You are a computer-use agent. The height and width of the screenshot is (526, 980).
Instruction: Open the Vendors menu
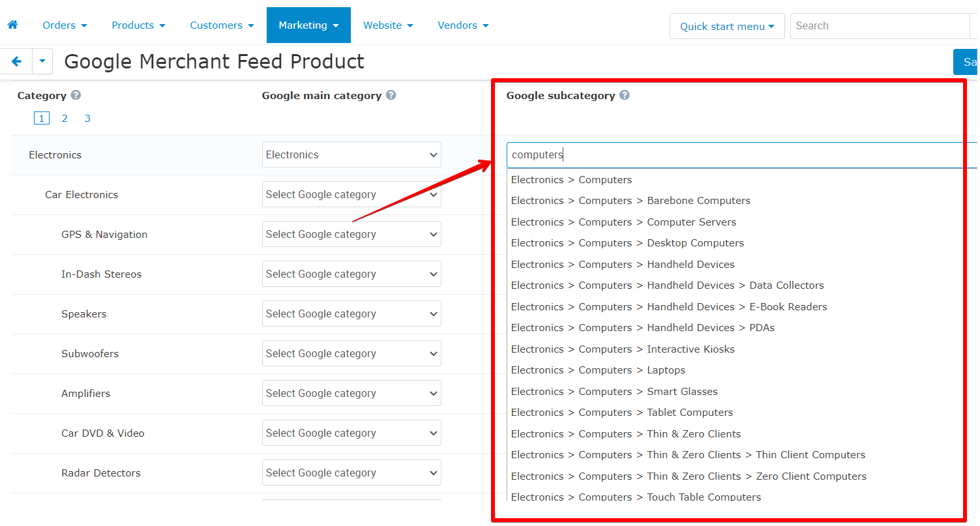463,25
